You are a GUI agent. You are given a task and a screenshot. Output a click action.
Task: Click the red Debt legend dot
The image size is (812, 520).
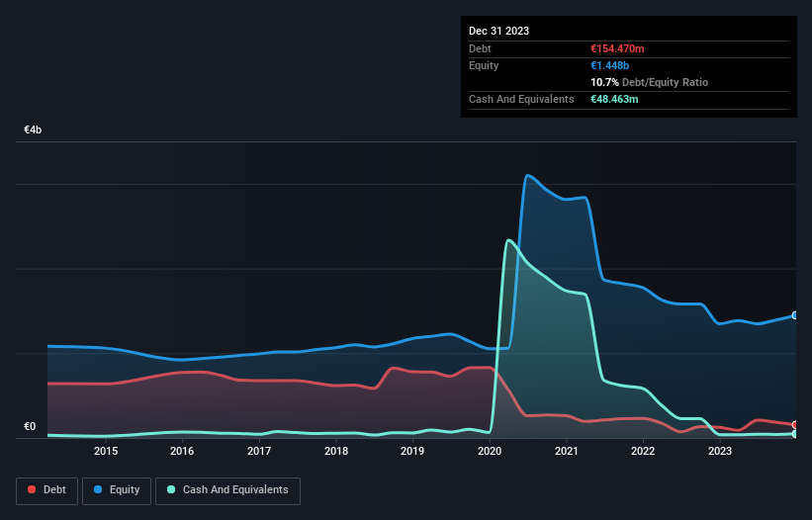(x=32, y=489)
